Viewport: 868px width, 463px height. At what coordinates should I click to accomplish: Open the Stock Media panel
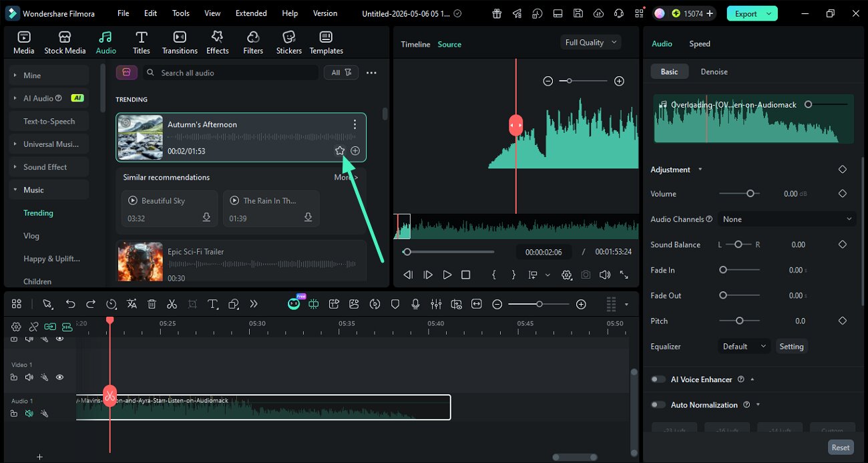[65, 43]
